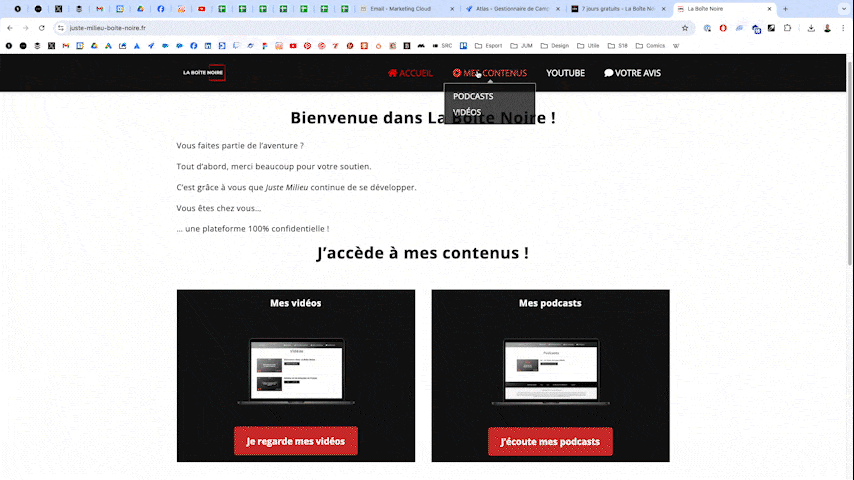Click the browser back arrow
Screen dimensions: 854x480
10,28
